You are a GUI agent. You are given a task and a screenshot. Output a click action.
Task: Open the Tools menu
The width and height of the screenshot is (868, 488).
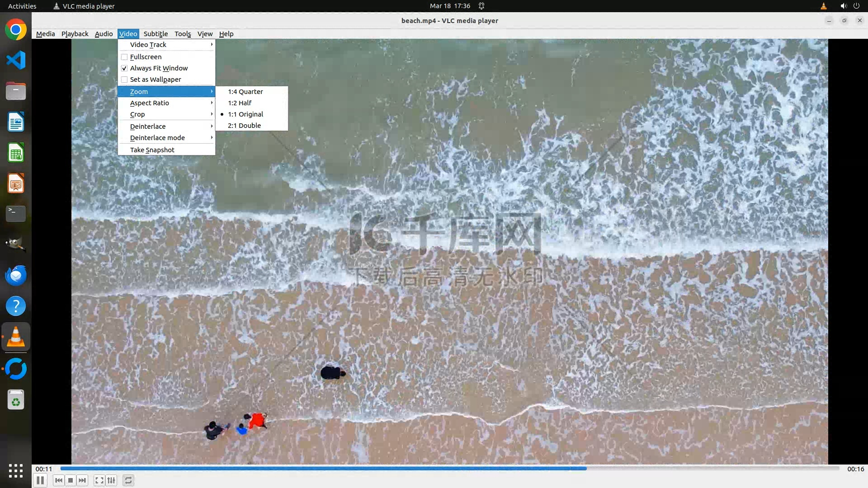[x=183, y=34]
